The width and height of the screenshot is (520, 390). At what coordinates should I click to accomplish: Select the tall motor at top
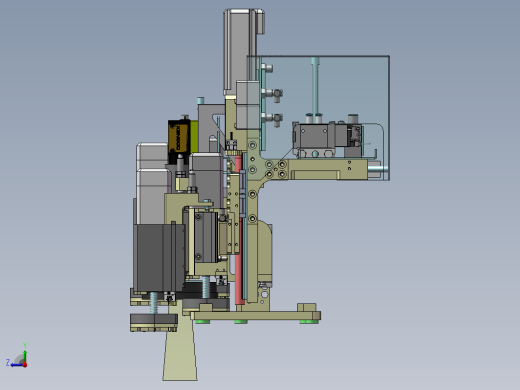[x=243, y=52]
